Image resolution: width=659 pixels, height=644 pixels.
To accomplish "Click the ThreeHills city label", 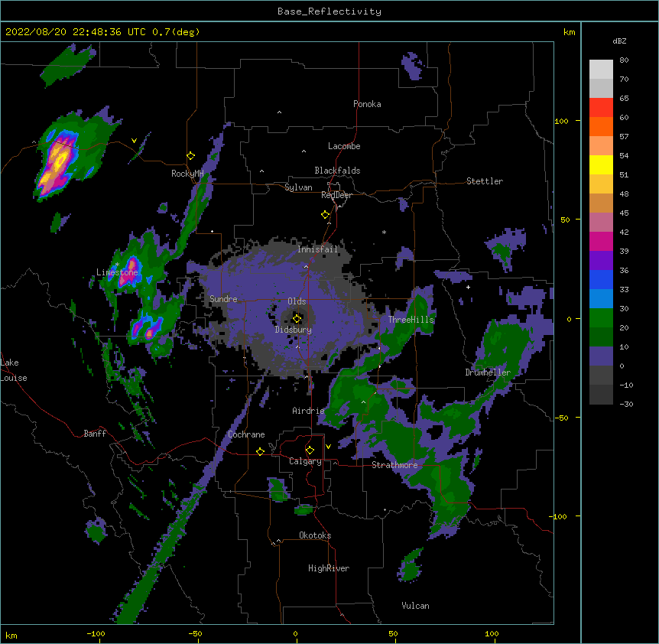I will point(411,320).
